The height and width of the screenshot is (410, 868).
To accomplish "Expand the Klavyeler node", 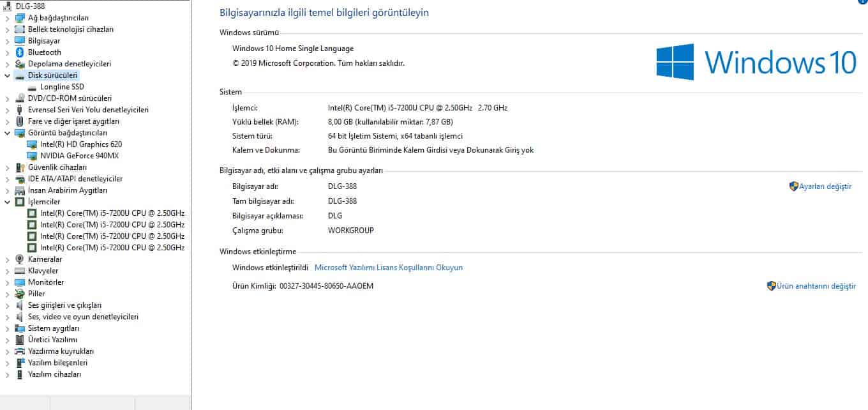I will coord(8,271).
